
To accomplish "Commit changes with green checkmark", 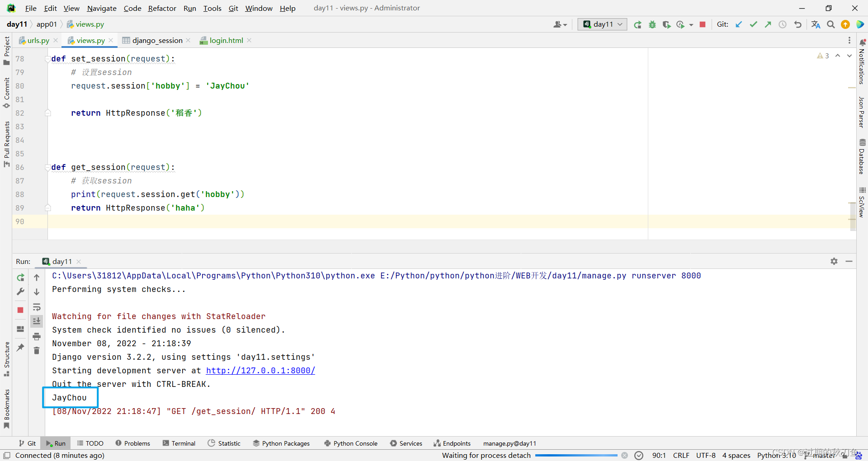I will click(x=753, y=24).
